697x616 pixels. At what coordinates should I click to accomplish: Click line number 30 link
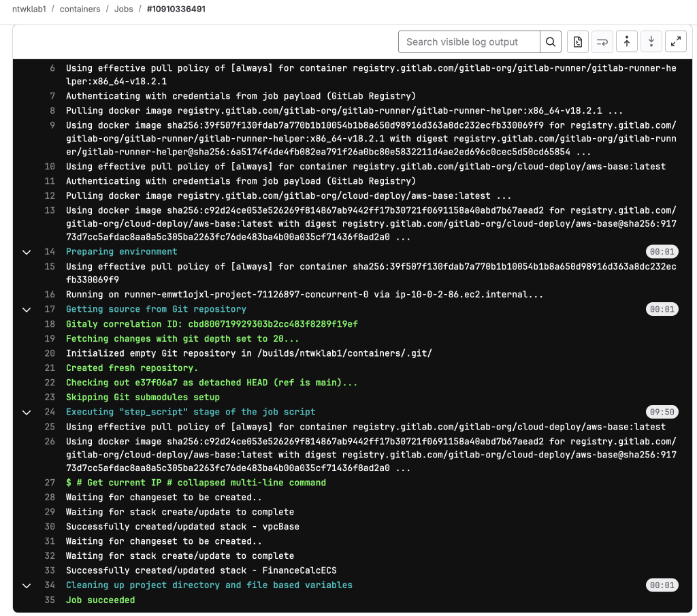point(50,527)
